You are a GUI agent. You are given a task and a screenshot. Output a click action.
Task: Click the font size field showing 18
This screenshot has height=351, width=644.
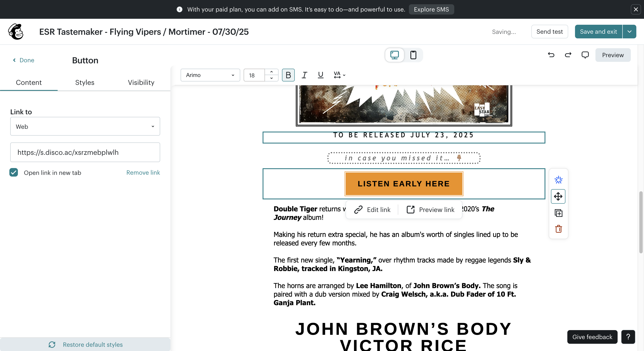tap(254, 75)
